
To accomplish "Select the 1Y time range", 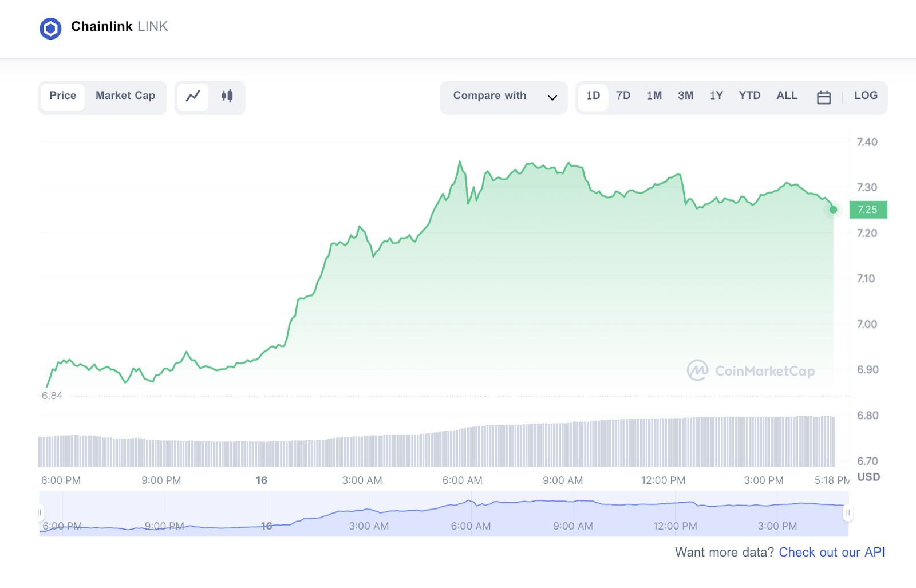I will 717,96.
